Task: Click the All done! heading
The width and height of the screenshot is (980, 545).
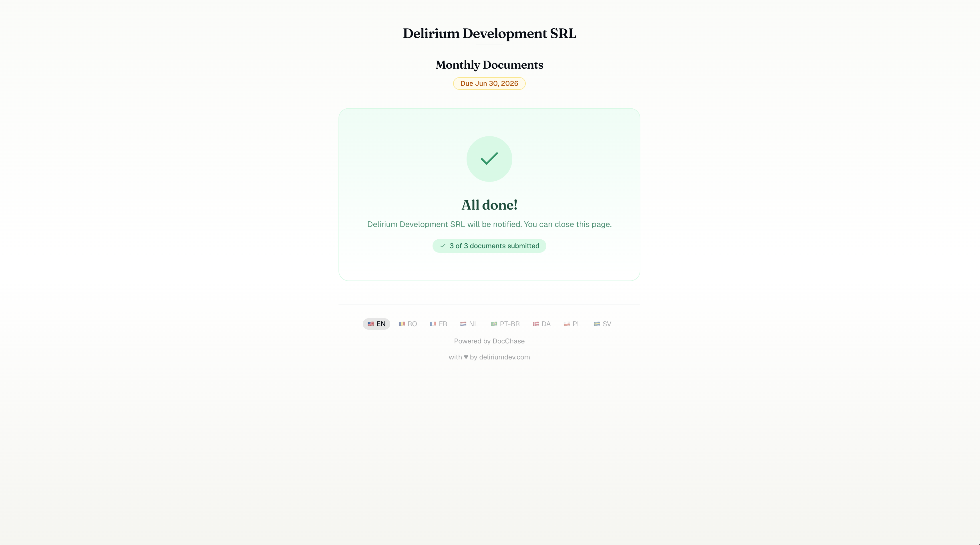Action: pyautogui.click(x=489, y=205)
